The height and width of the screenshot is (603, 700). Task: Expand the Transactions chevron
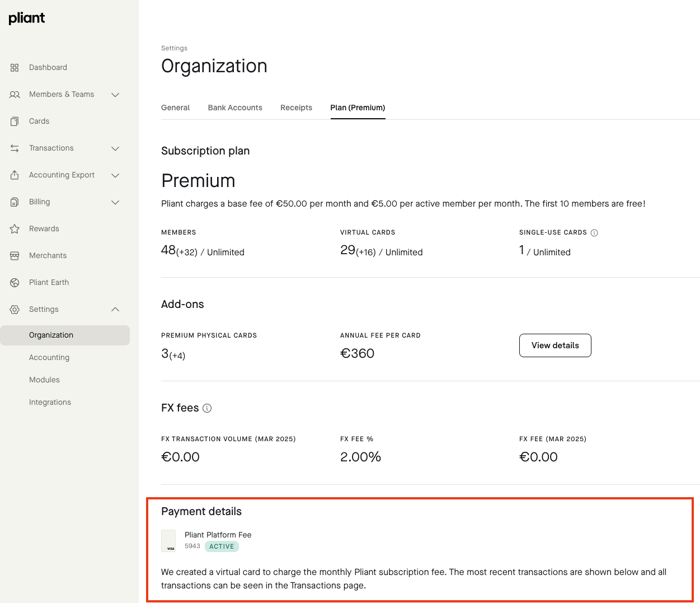coord(115,148)
